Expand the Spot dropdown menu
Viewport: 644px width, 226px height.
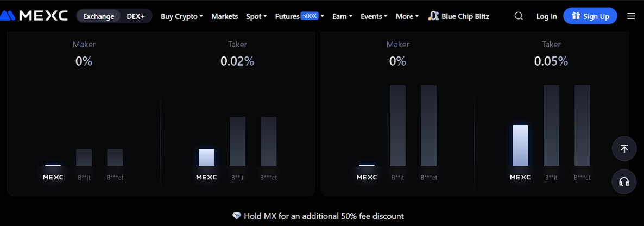click(256, 16)
